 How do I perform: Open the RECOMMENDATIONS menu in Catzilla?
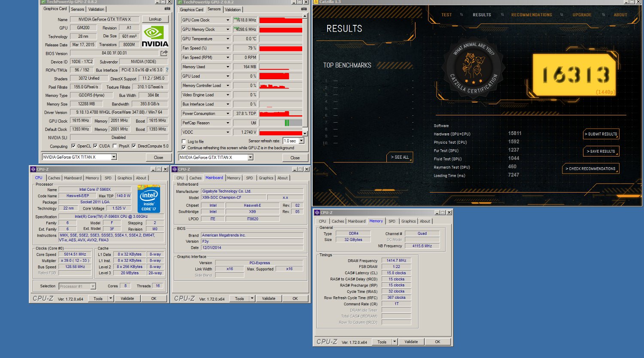pyautogui.click(x=532, y=15)
